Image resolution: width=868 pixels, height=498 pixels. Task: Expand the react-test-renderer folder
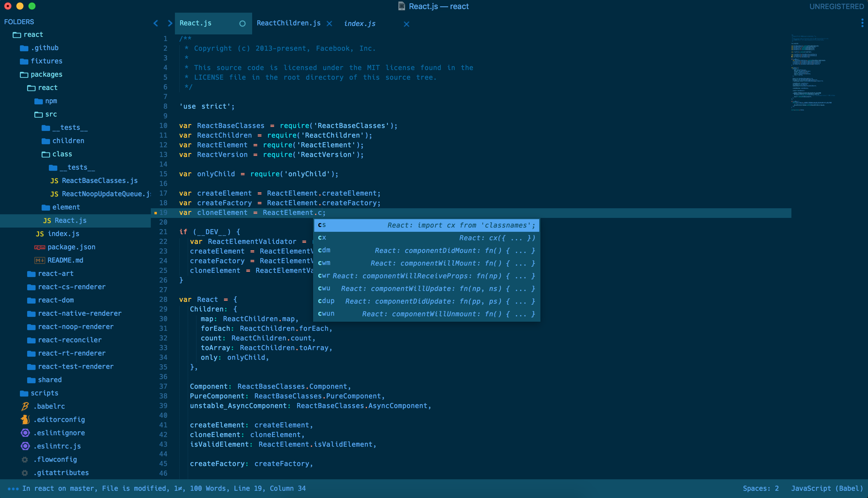point(70,367)
